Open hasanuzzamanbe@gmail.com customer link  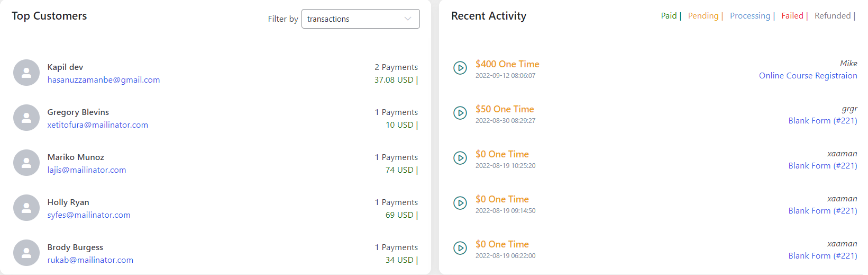click(104, 80)
